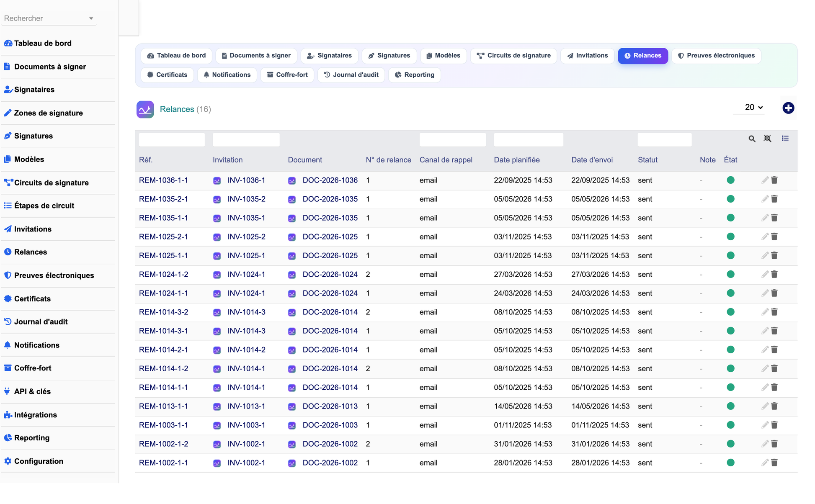Click the Note column header
The height and width of the screenshot is (504, 815).
click(707, 160)
